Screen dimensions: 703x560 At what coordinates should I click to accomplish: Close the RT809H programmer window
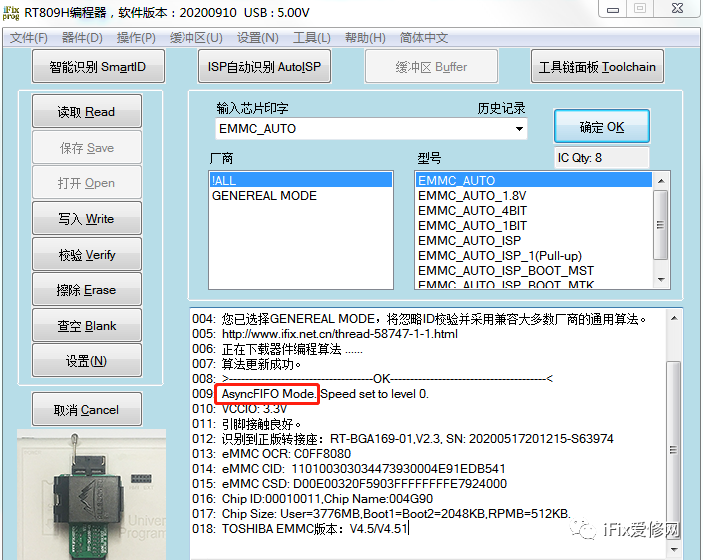click(677, 9)
